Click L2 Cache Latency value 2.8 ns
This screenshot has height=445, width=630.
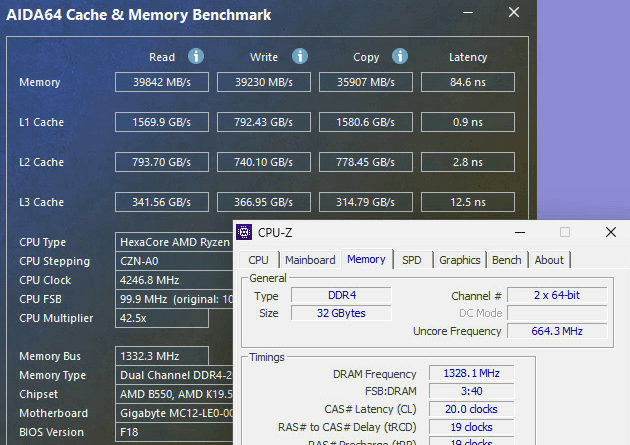(468, 162)
